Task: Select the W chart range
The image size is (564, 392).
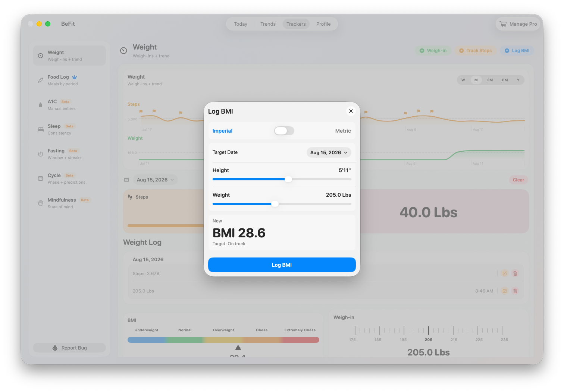Action: [x=463, y=80]
